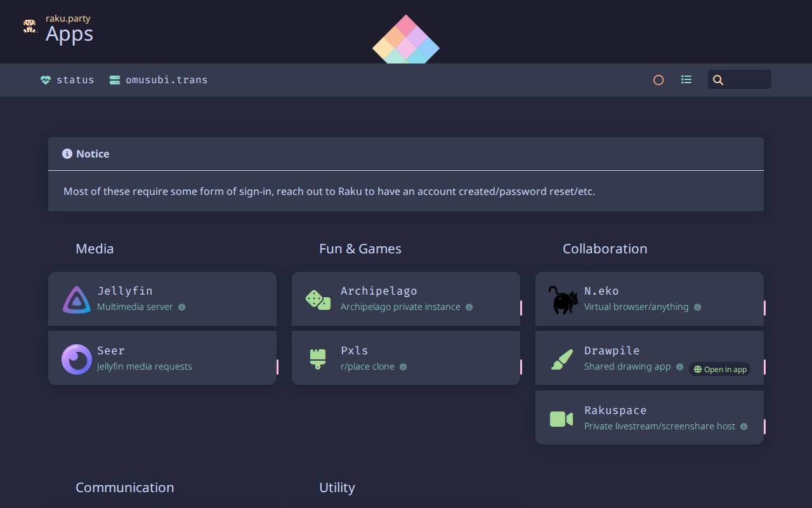Open the status link
The image size is (812, 508).
pos(67,80)
